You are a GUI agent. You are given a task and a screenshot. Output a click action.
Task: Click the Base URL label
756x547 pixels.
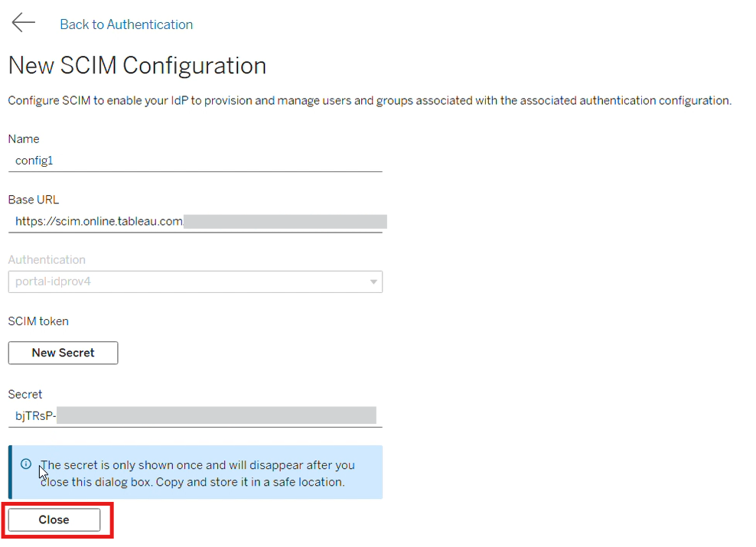[x=33, y=200]
